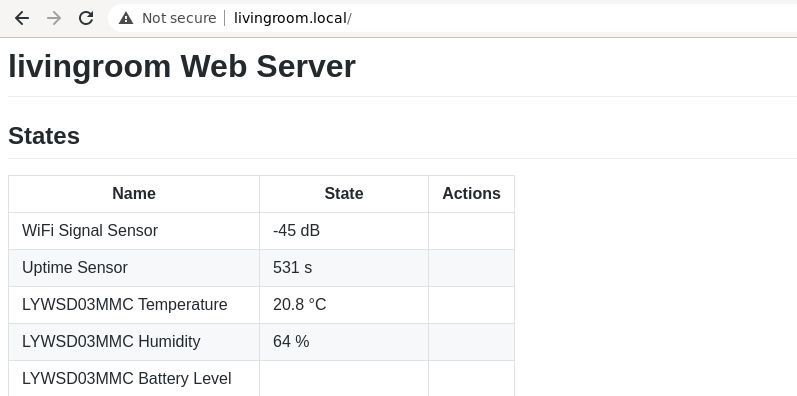
Task: Select the "LYWSD03MMC Humidity" row name
Action: 111,342
